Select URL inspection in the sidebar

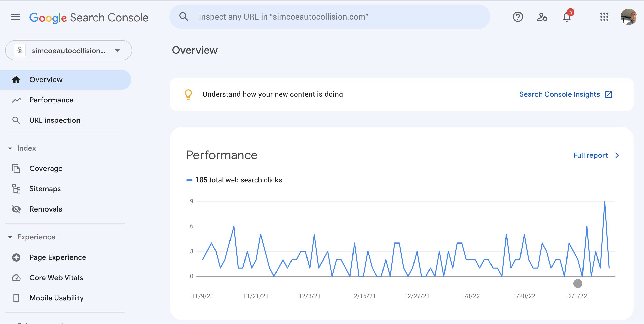pos(55,120)
